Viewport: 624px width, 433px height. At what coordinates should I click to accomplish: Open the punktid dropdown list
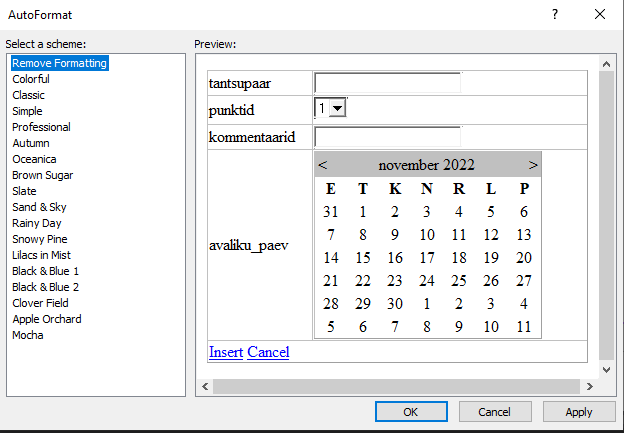(x=337, y=108)
